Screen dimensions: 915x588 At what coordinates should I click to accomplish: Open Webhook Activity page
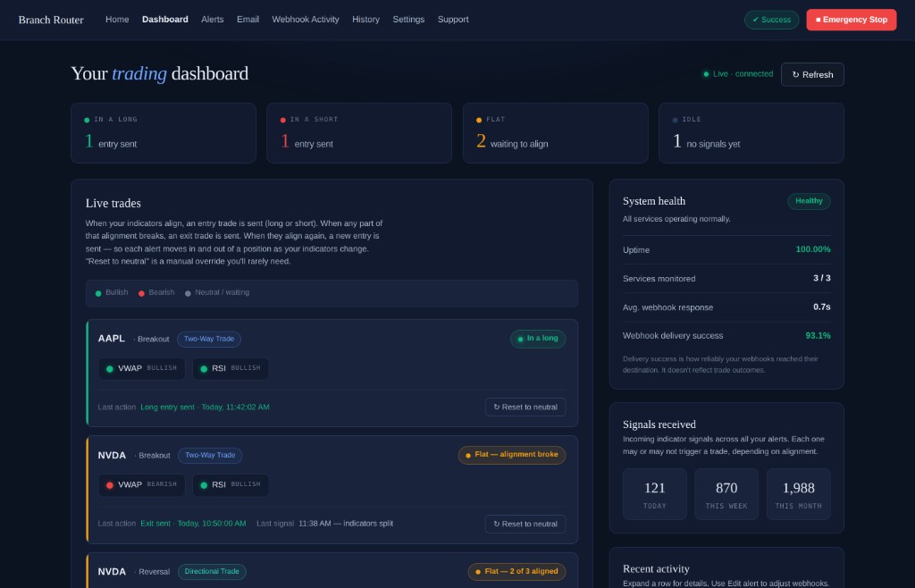[x=306, y=20]
